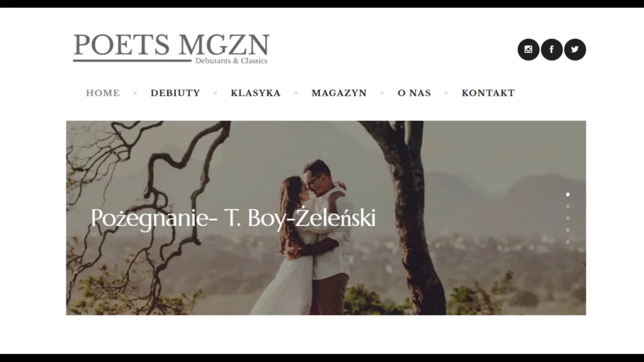Click the Debutants & Classics tagline
644x362 pixels.
coord(231,61)
